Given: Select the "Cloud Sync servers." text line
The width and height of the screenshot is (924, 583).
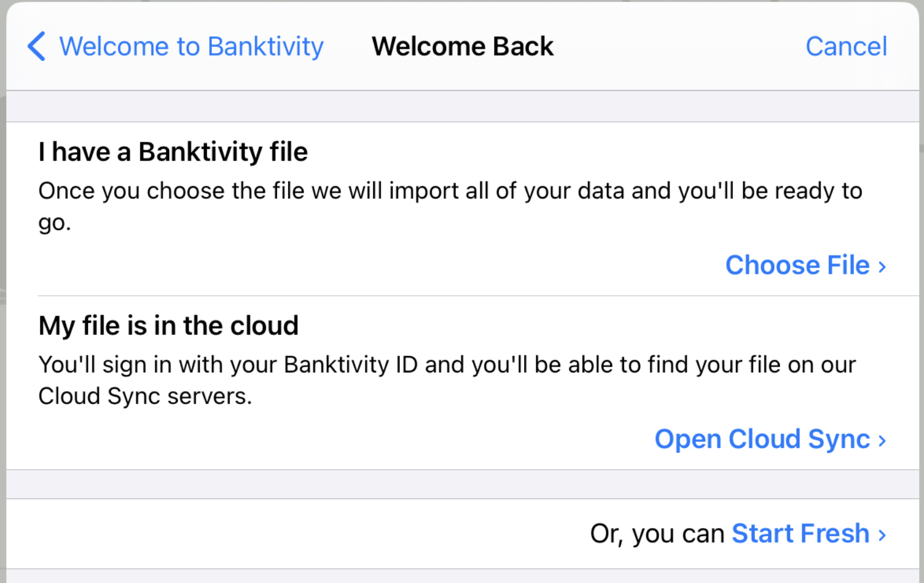Looking at the screenshot, I should tap(145, 396).
